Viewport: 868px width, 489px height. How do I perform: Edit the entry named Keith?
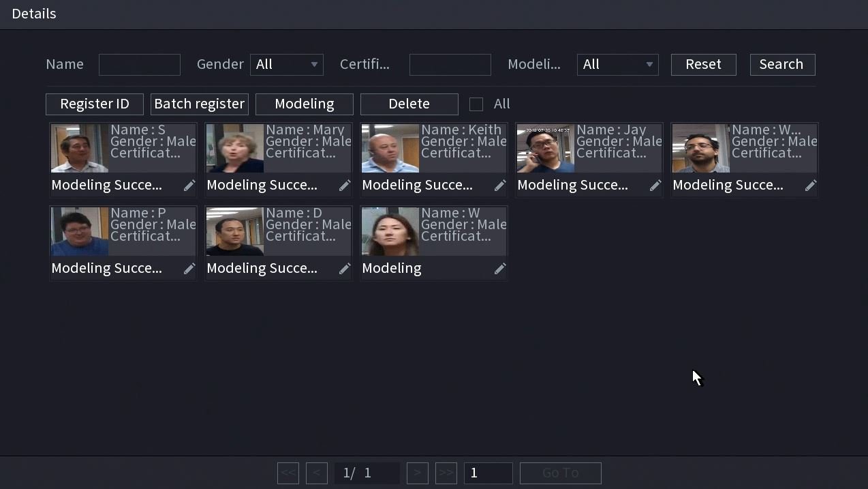(500, 186)
